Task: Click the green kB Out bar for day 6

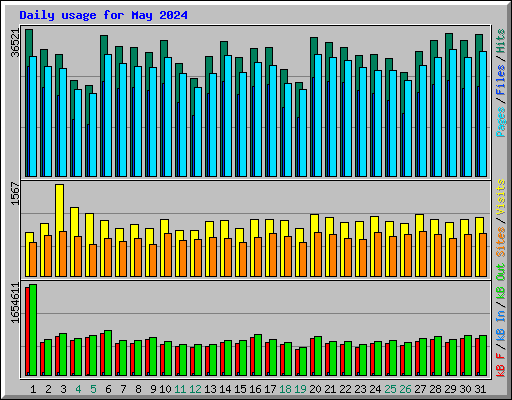Action: coord(108,353)
